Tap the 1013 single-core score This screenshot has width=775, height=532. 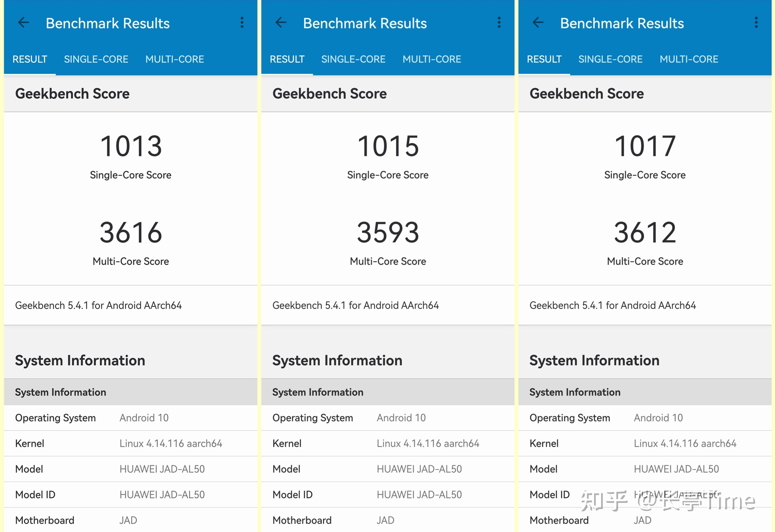coord(131,146)
